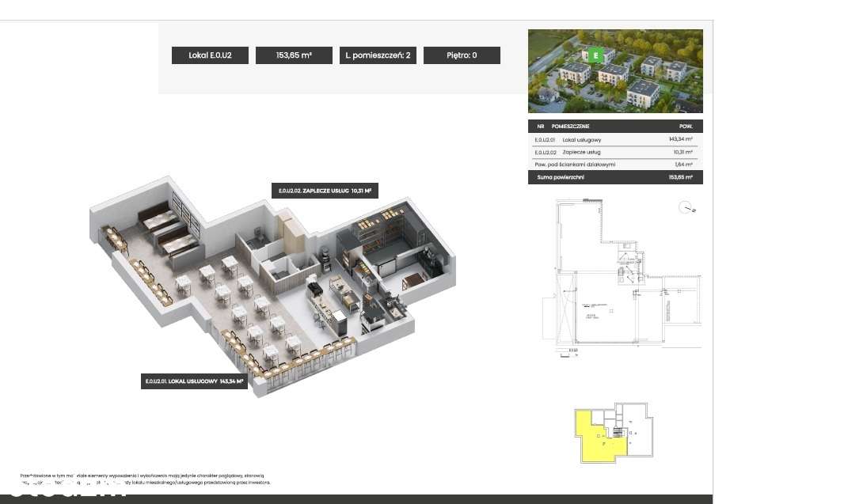Click the '1,64 m²' value in table

(x=683, y=165)
